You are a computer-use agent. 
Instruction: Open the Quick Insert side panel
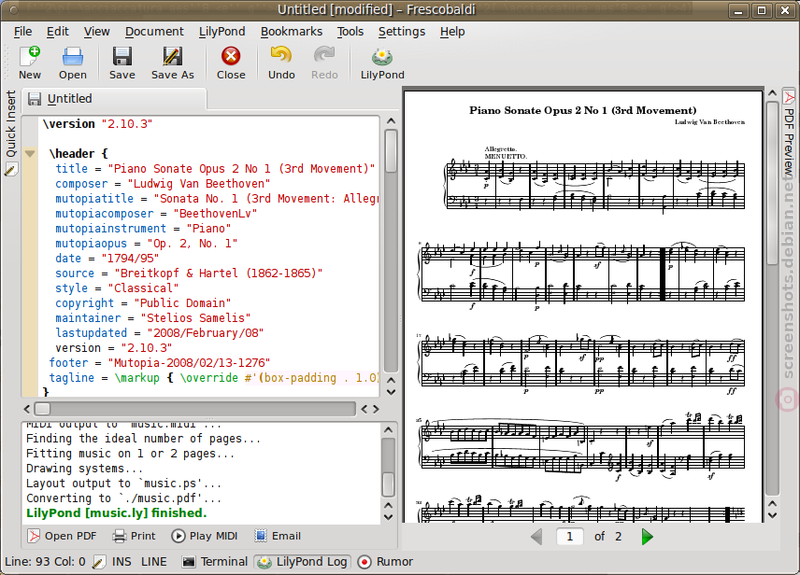11,133
